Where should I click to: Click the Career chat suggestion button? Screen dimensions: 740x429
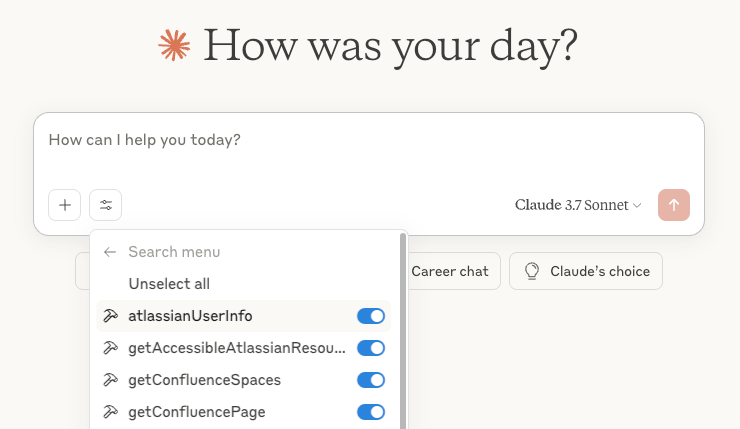pos(450,271)
